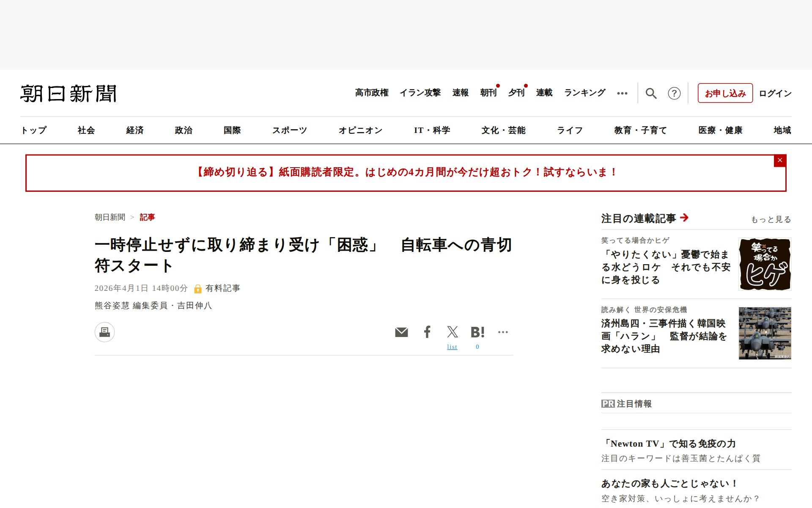Expand header more-menu three dots
The image size is (812, 508).
click(622, 93)
